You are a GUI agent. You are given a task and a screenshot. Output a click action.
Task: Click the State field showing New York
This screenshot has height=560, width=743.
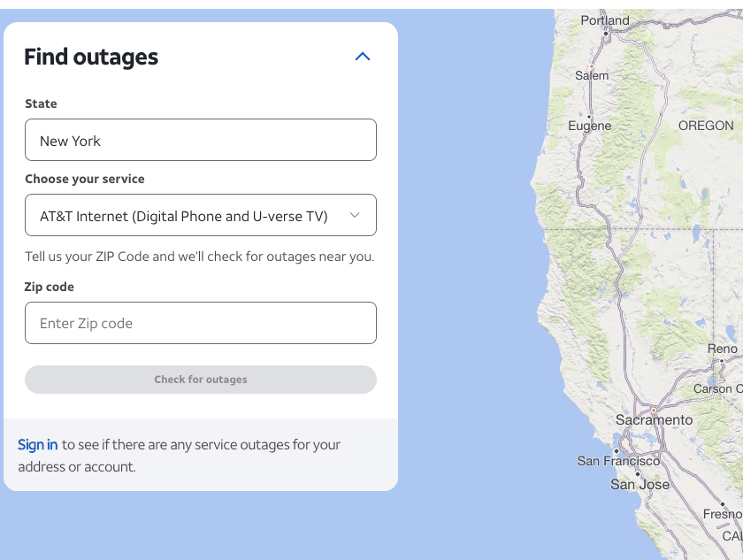click(x=201, y=140)
